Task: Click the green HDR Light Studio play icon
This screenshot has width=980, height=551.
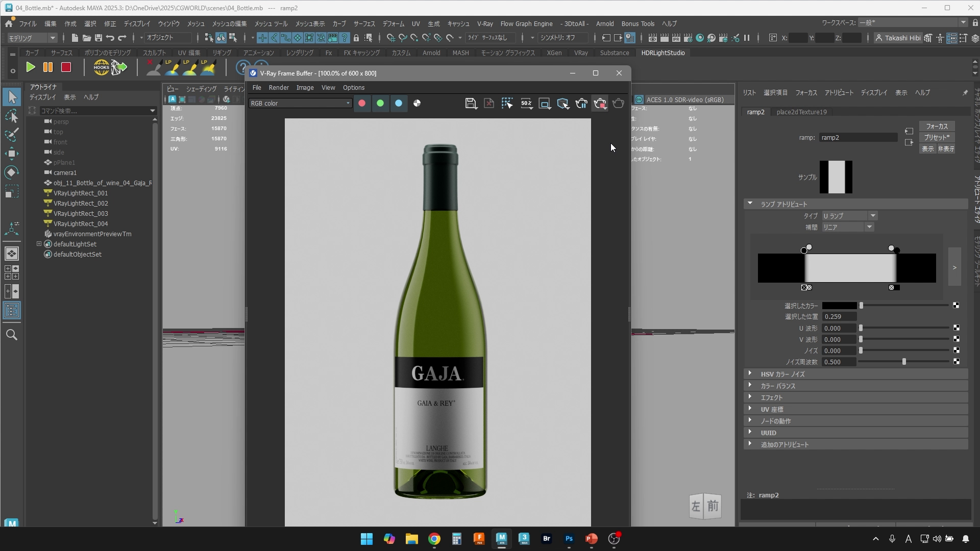Action: tap(31, 67)
